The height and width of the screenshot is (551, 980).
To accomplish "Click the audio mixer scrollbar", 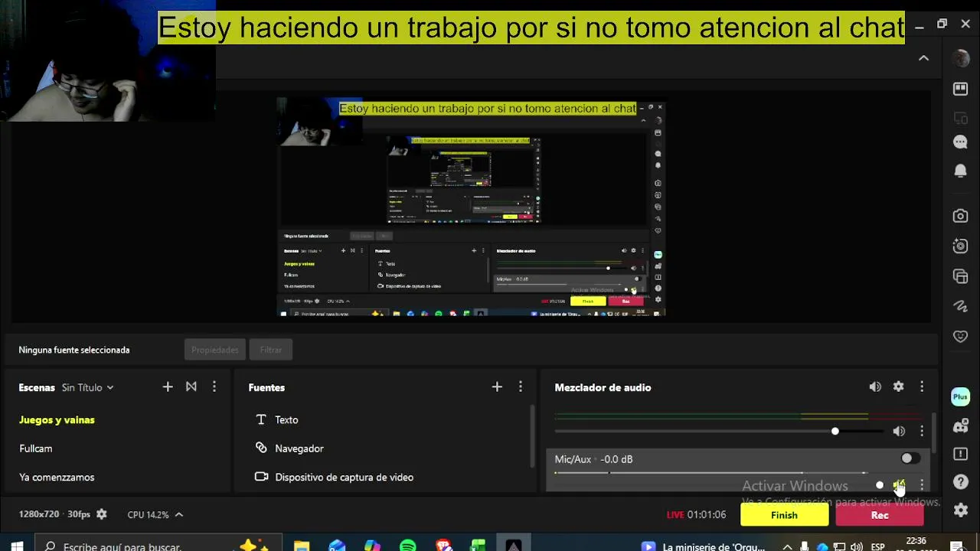I will coord(934,432).
